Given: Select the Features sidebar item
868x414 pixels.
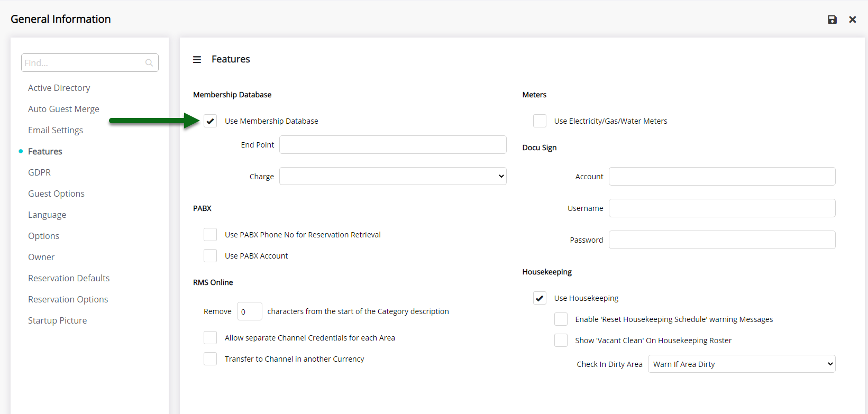Looking at the screenshot, I should click(45, 151).
